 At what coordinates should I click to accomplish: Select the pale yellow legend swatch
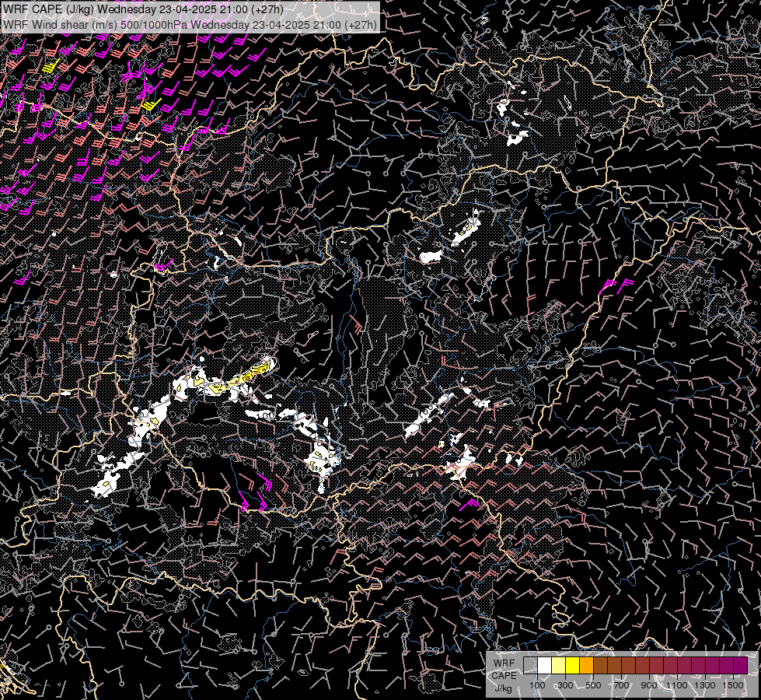559,665
